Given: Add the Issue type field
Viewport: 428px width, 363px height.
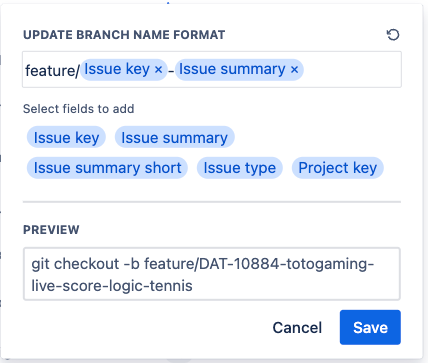Looking at the screenshot, I should coord(240,168).
